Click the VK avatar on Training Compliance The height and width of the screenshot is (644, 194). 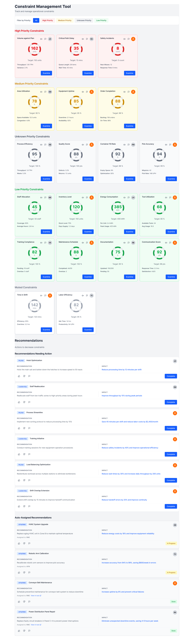(x=50, y=243)
